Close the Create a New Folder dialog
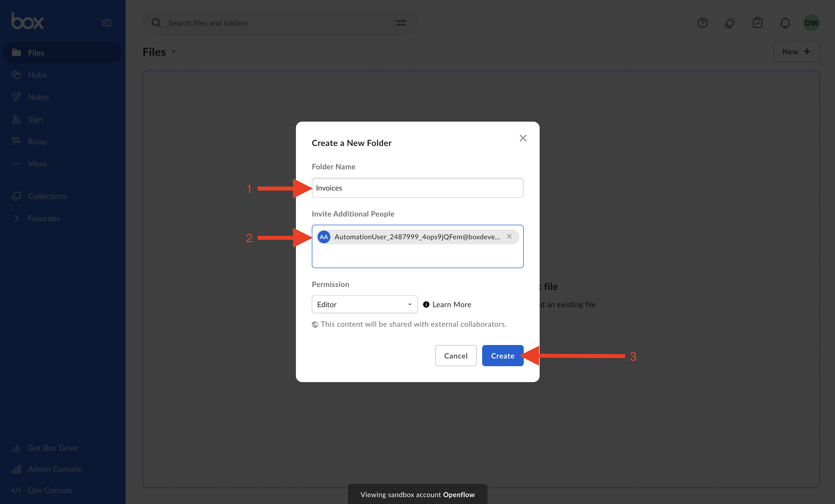Viewport: 835px width, 504px height. pos(523,138)
